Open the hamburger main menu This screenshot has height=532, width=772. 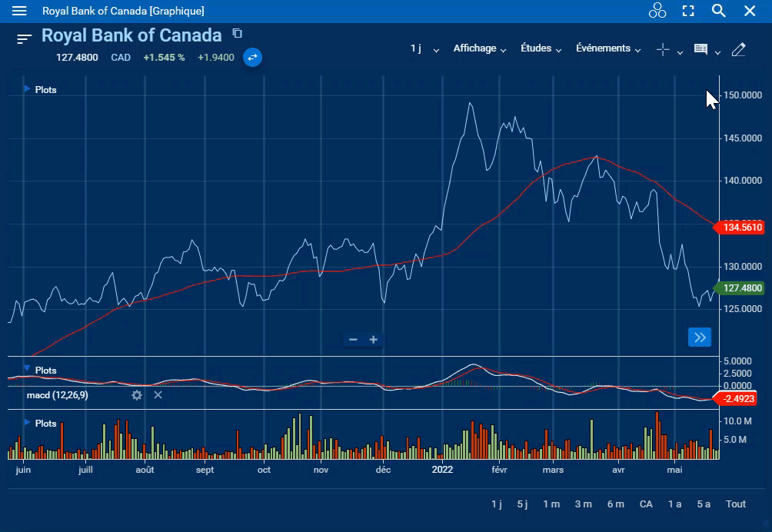19,11
